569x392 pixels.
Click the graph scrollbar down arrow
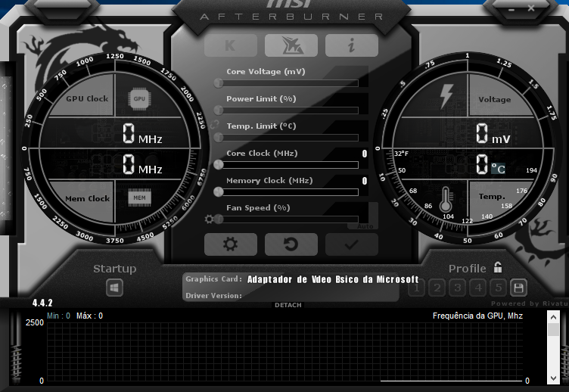pyautogui.click(x=553, y=378)
